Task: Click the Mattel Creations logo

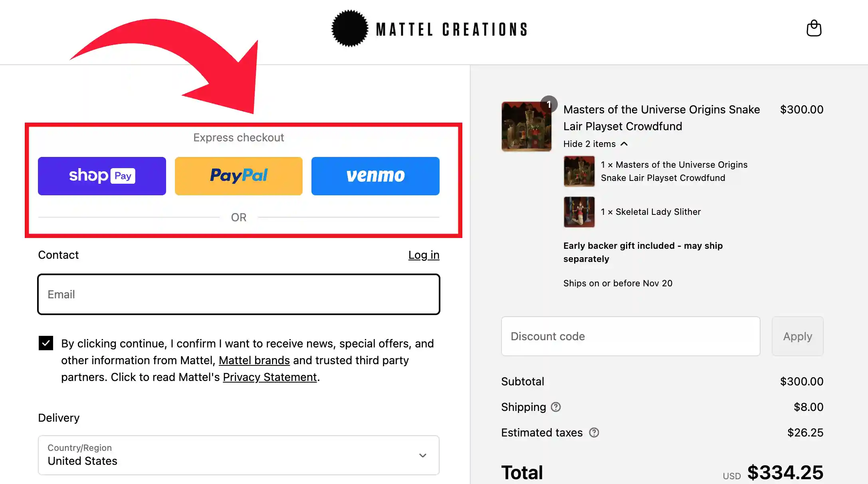Action: point(429,29)
